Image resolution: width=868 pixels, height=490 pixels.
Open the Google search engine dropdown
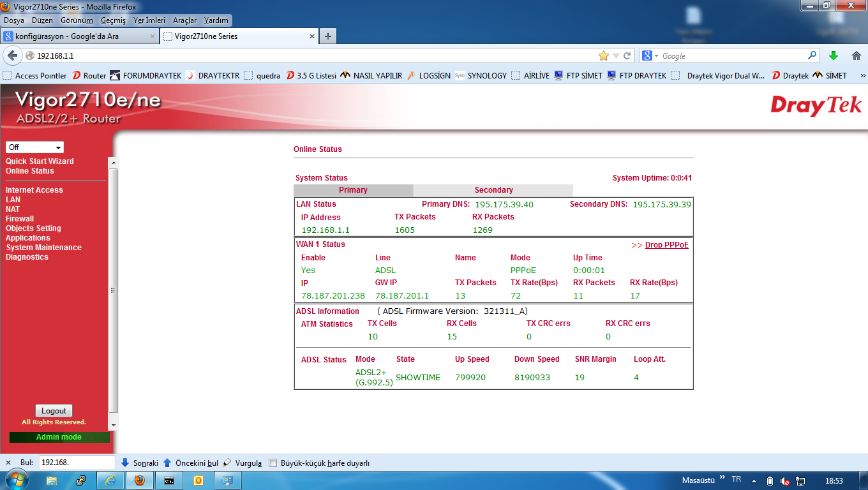coord(650,56)
